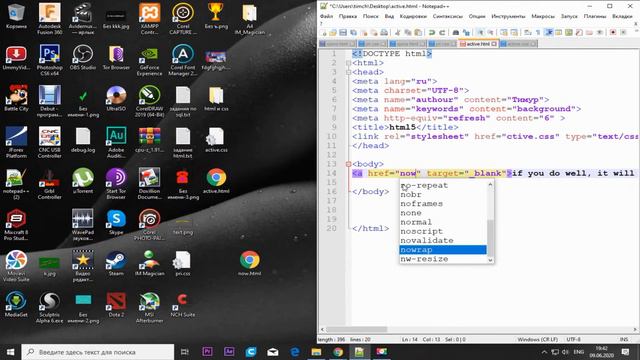Toggle the highlighted Indent Guide toolbar icon
Image resolution: width=640 pixels, height=360 pixels.
(549, 32)
